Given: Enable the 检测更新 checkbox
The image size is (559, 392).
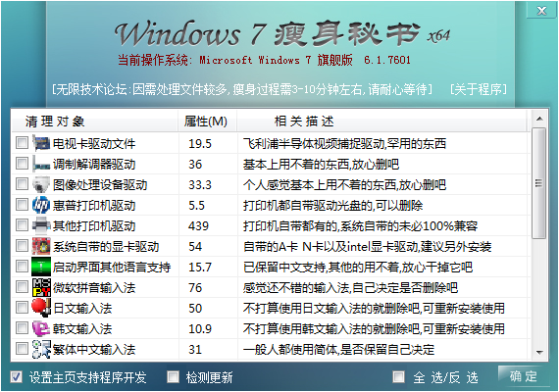Looking at the screenshot, I should click(174, 377).
